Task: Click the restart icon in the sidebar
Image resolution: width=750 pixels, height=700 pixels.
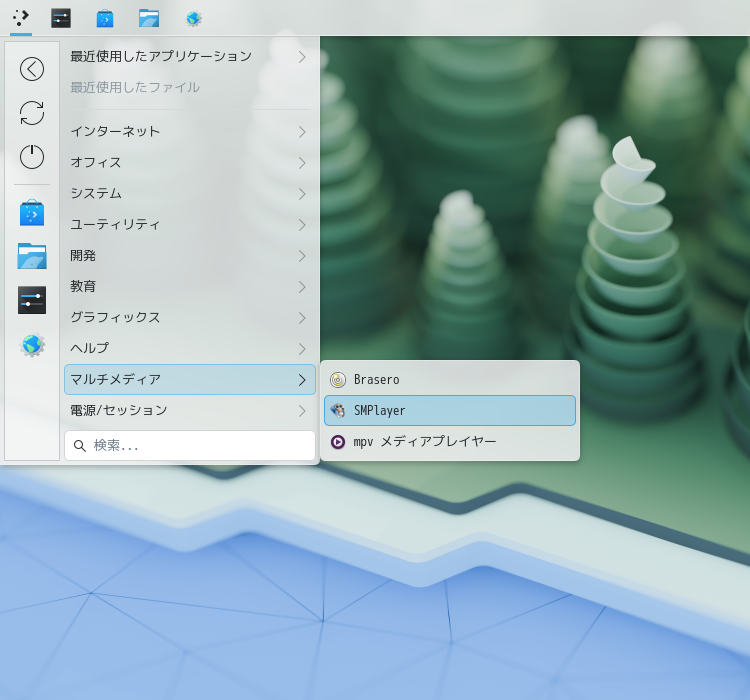Action: coord(32,113)
